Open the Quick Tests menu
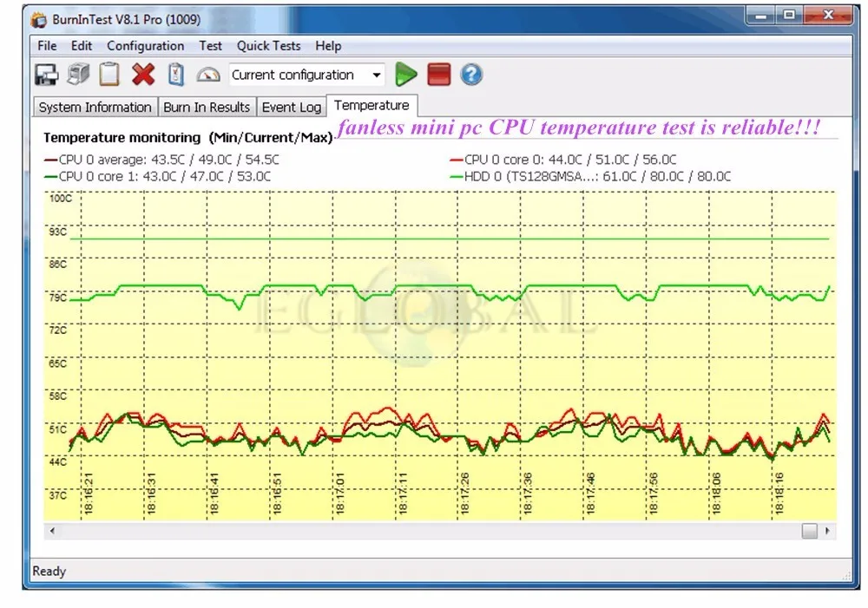 pos(268,46)
